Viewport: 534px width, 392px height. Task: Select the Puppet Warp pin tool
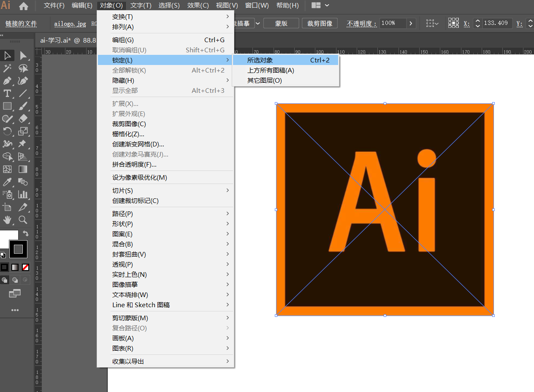tap(23, 144)
